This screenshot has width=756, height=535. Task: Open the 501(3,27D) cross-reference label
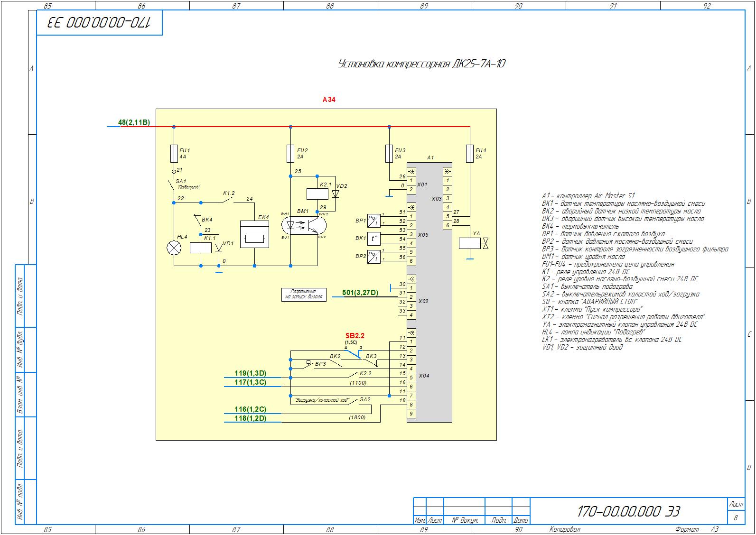point(360,293)
